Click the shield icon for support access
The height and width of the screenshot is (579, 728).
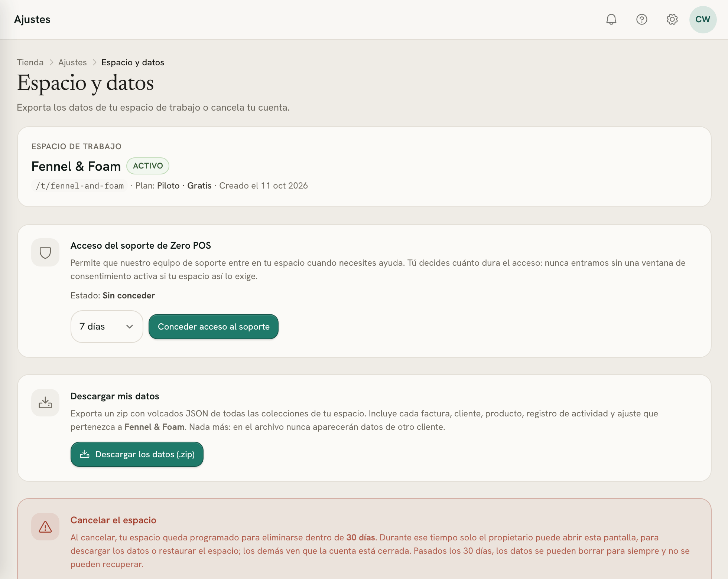pos(45,252)
